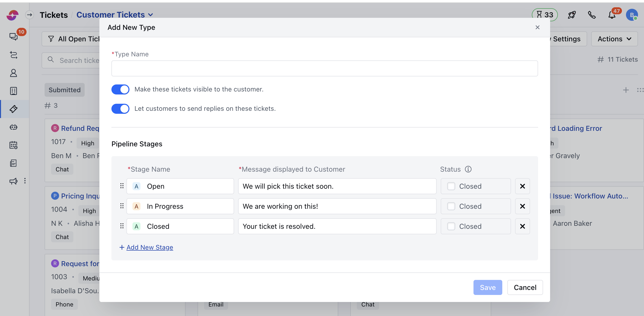The height and width of the screenshot is (316, 644).
Task: Check Closed status for Open stage
Action: (x=451, y=186)
